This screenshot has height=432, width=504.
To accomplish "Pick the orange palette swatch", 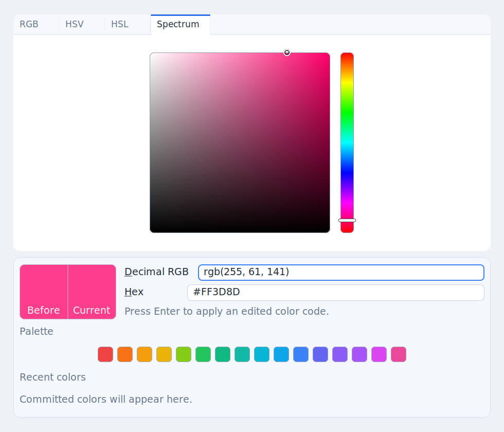I will [125, 354].
